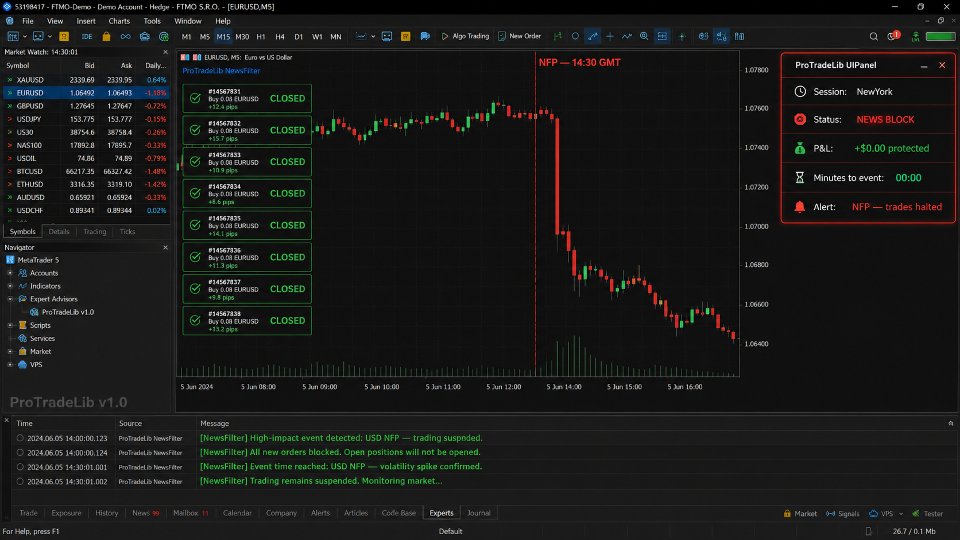Viewport: 960px width, 540px height.
Task: Click the New Order button
Action: point(519,37)
